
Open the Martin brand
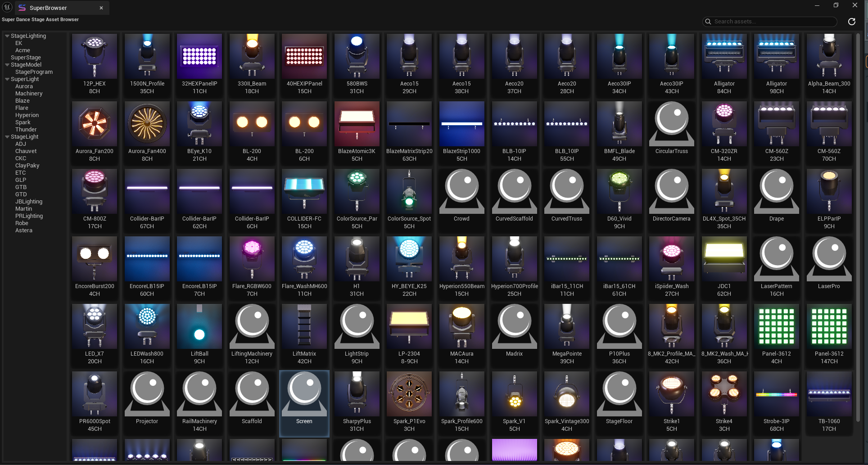[23, 209]
